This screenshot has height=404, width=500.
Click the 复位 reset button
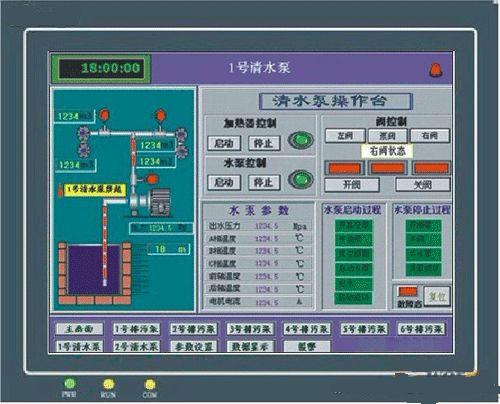[x=437, y=296]
